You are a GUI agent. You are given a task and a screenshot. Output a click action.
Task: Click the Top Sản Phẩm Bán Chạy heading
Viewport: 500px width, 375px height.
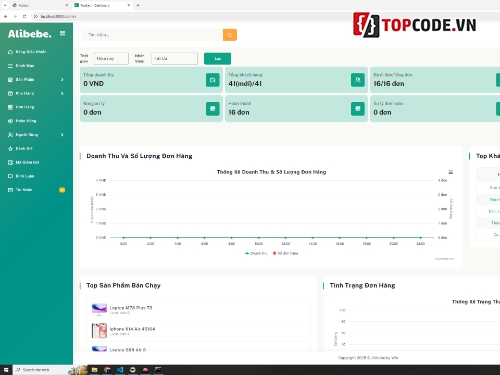(x=123, y=285)
